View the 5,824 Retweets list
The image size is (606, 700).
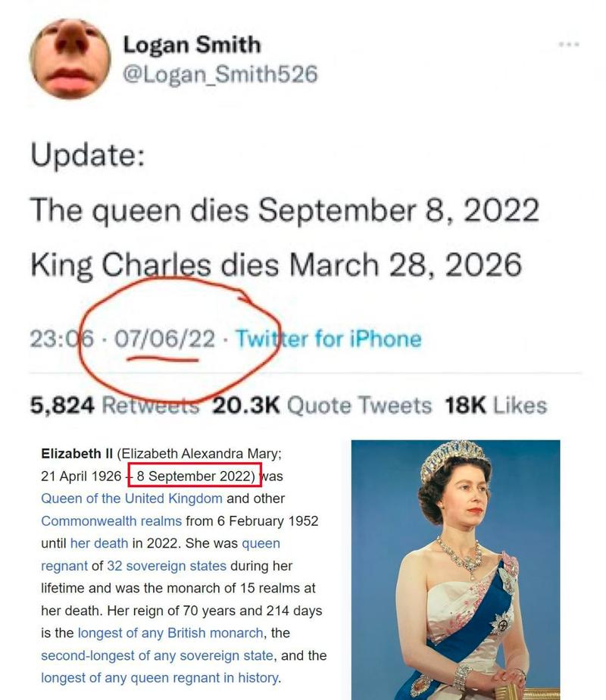point(114,405)
